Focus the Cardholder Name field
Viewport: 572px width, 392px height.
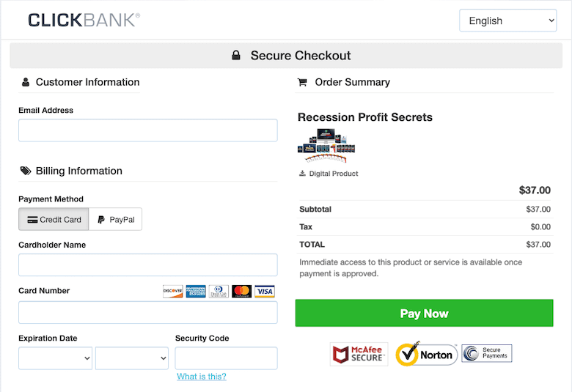148,265
